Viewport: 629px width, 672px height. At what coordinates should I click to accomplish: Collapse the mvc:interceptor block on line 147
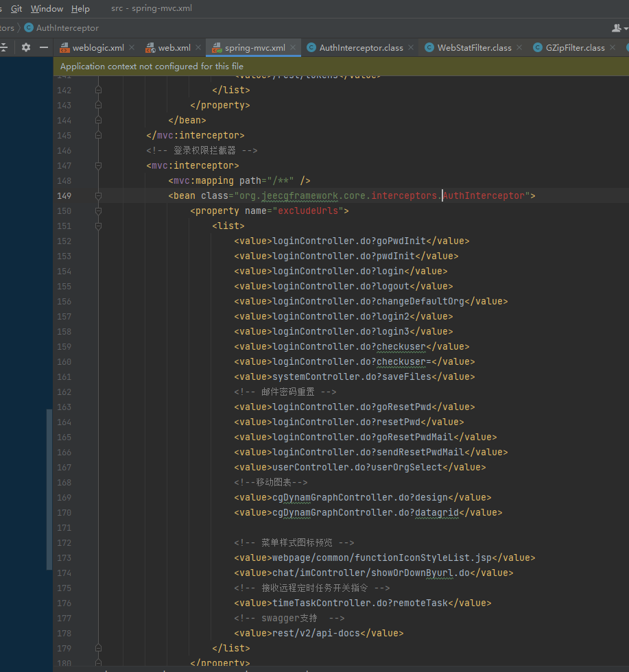tap(99, 165)
